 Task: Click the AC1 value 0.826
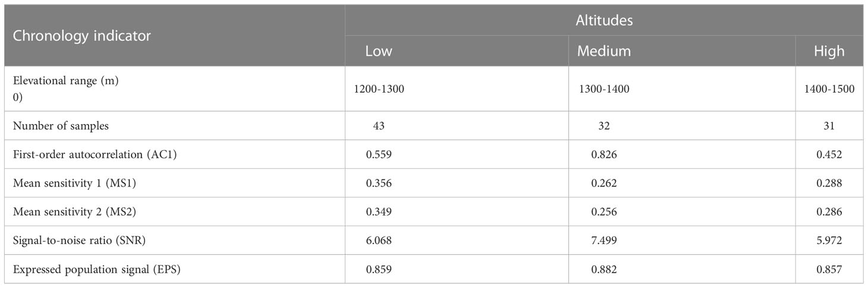tap(596, 154)
